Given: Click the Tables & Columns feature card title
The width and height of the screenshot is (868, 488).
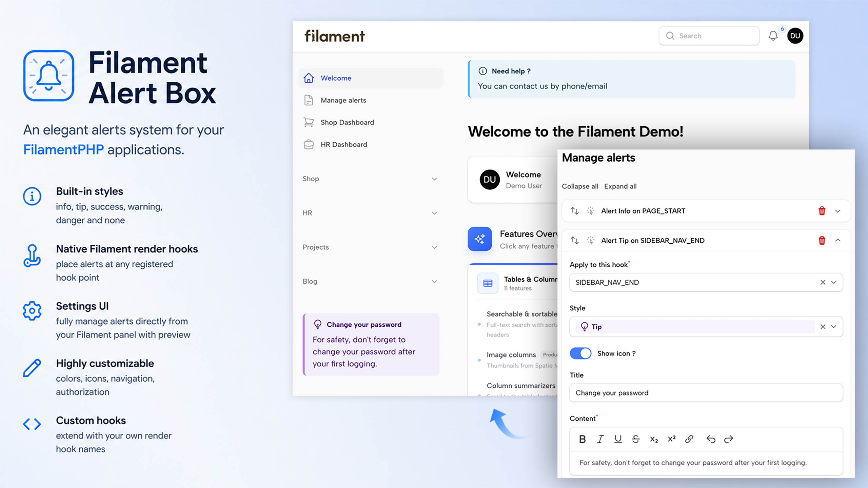Looking at the screenshot, I should (x=530, y=279).
